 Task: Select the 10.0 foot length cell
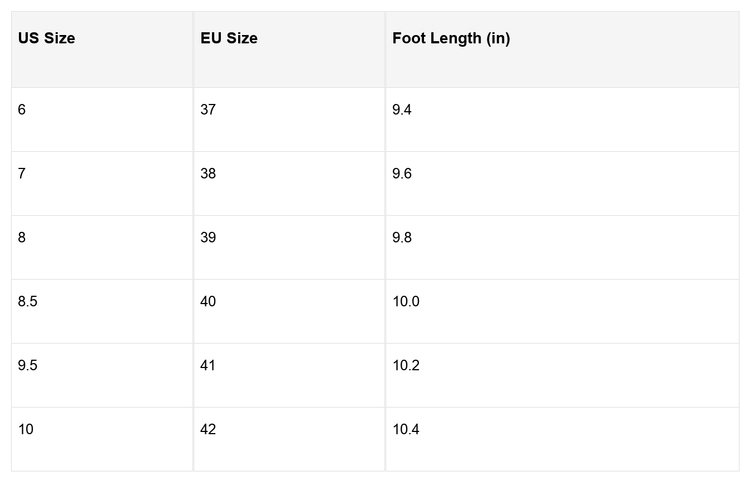click(x=406, y=301)
